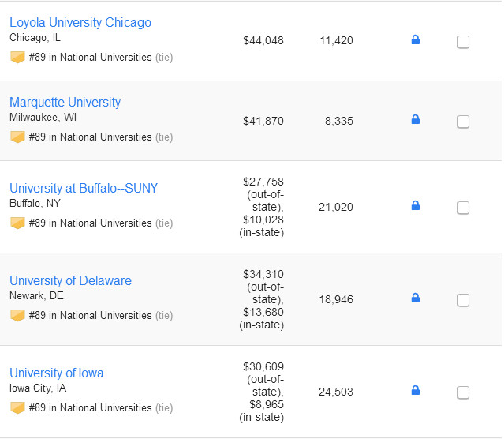Image resolution: width=504 pixels, height=439 pixels.
Task: Click ranking badge icon under Marquette University
Action: coord(17,137)
